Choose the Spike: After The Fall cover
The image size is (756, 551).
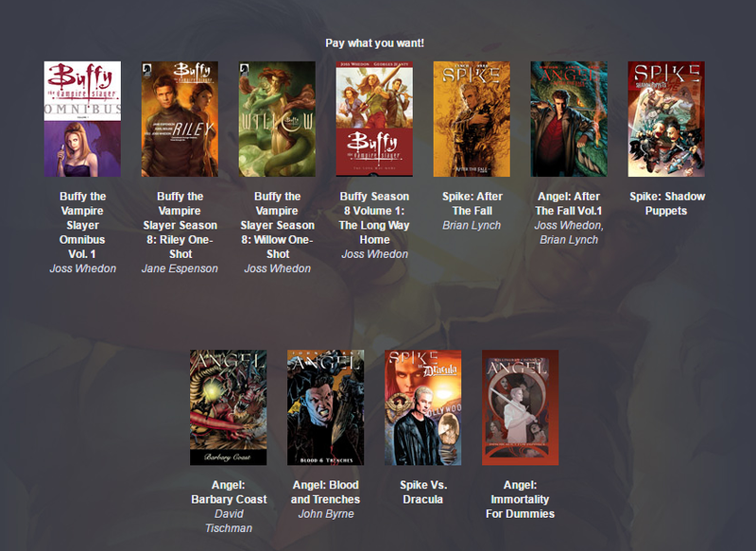click(472, 118)
